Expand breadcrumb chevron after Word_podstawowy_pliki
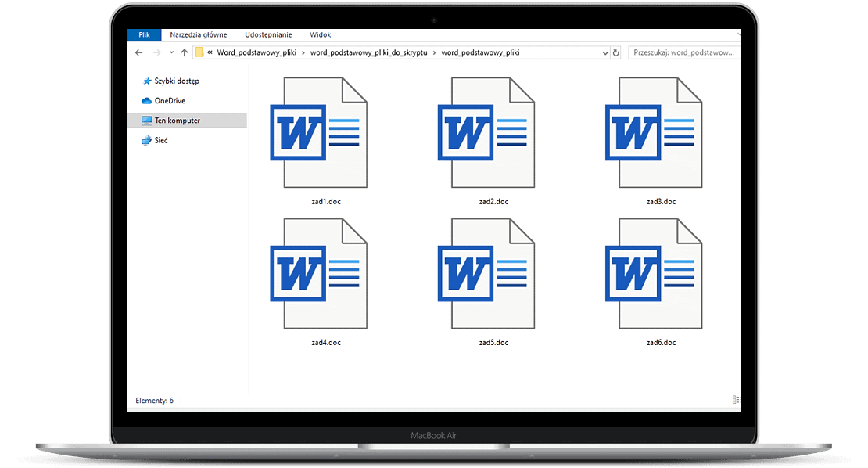Viewport: 868px width, 468px height. [303, 52]
